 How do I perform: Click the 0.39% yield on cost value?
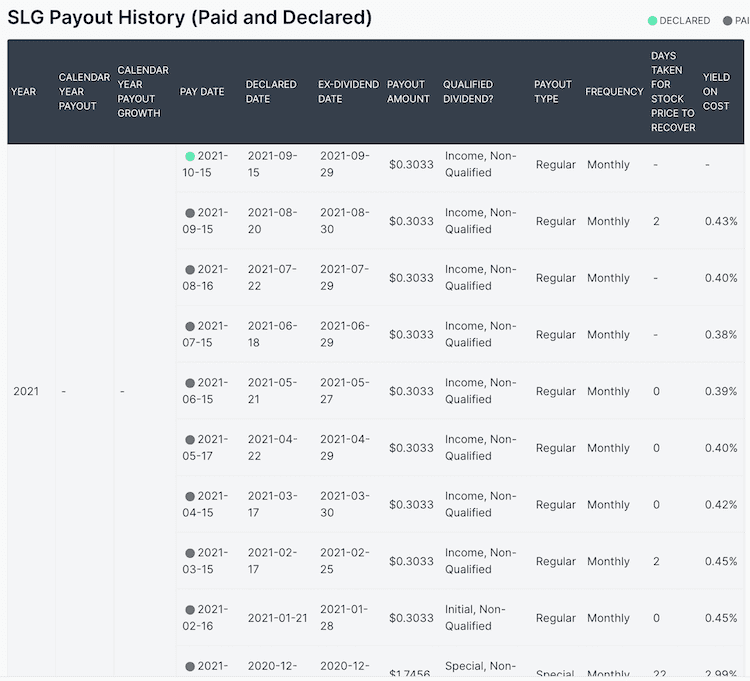721,391
